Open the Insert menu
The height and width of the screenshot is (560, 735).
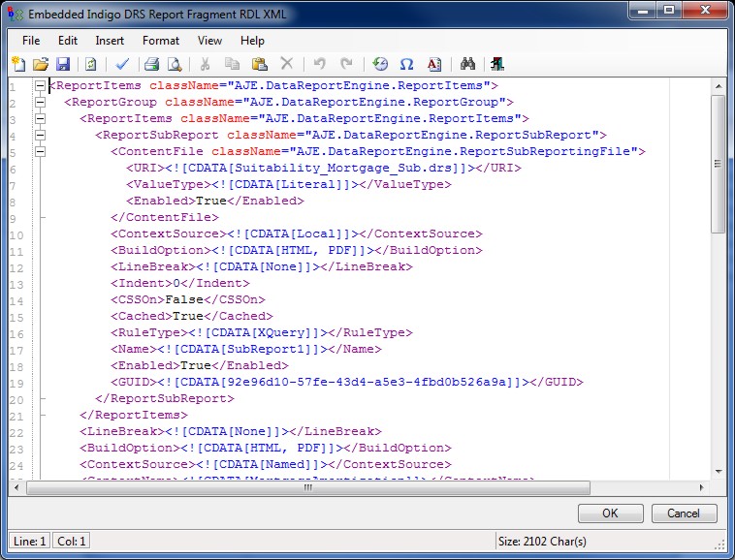click(110, 41)
